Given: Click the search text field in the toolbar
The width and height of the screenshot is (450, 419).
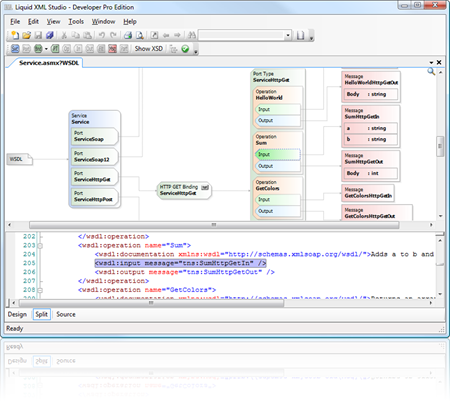Looking at the screenshot, I should pyautogui.click(x=241, y=35).
